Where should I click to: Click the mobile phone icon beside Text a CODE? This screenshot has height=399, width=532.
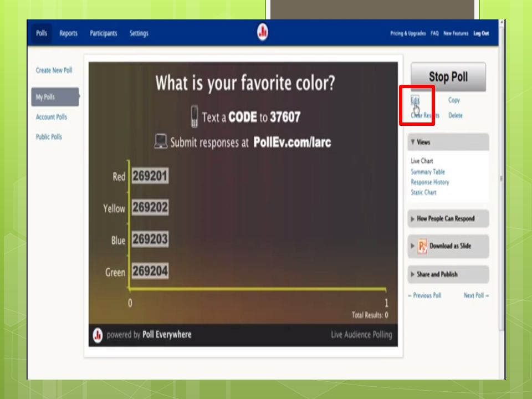tap(195, 116)
